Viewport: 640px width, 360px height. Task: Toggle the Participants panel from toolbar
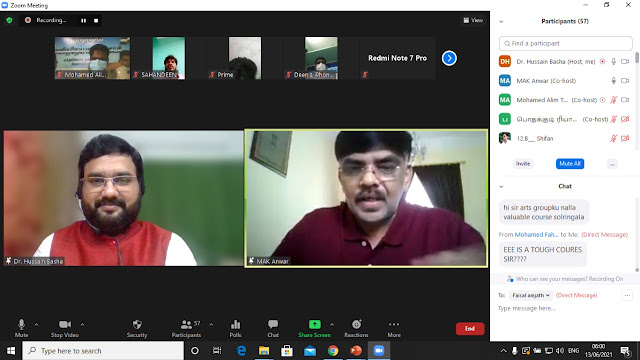pyautogui.click(x=186, y=328)
